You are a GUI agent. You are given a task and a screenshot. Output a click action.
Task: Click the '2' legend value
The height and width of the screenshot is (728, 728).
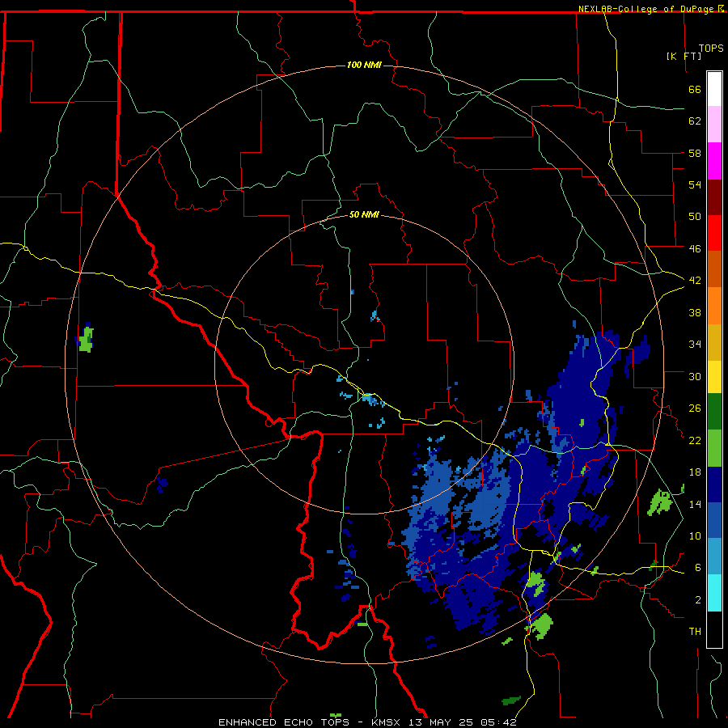point(698,600)
